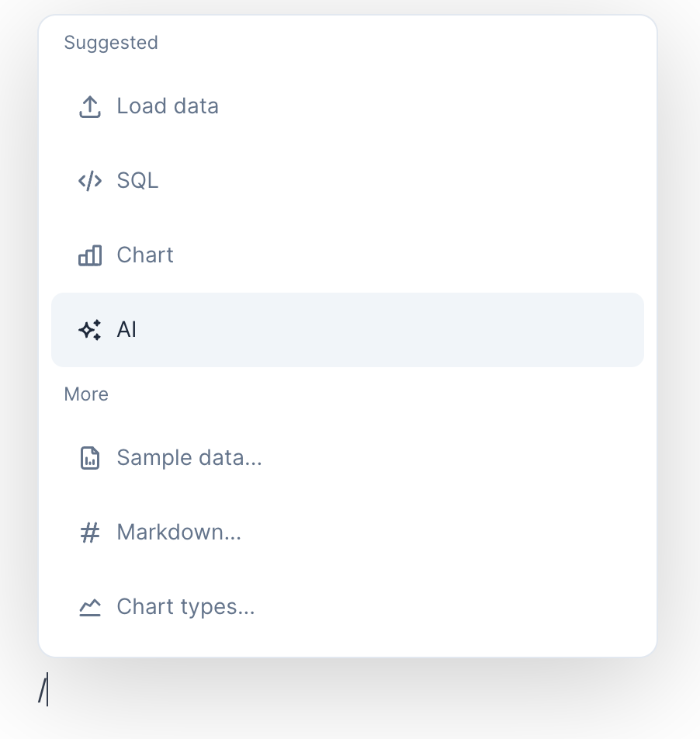Viewport: 700px width, 739px height.
Task: Click the line graph icon for Chart types
Action: [90, 607]
